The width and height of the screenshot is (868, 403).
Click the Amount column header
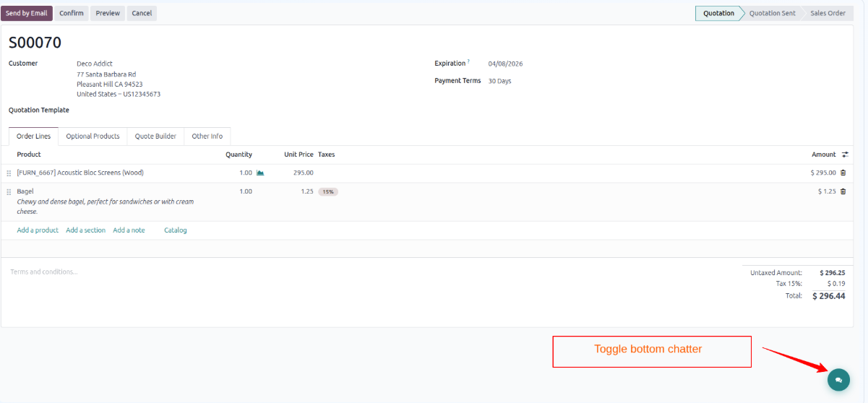pos(823,155)
